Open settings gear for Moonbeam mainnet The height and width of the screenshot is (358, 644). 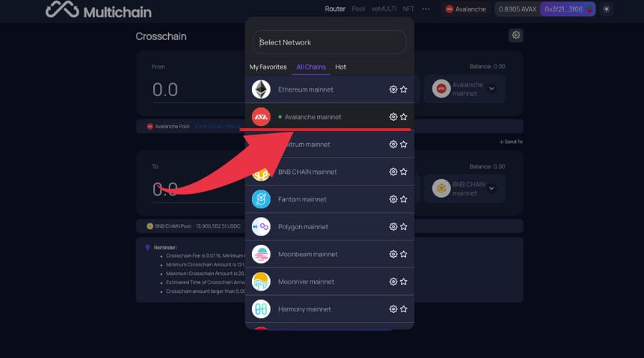click(393, 254)
